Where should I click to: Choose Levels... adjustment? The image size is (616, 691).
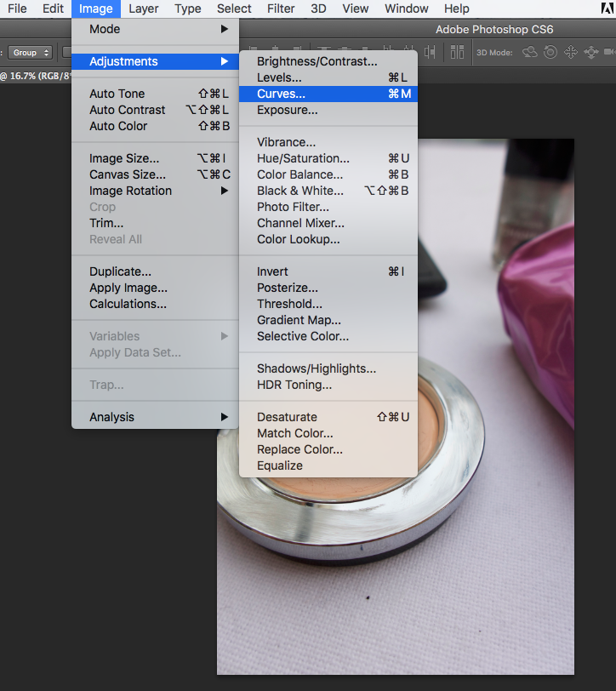328,77
